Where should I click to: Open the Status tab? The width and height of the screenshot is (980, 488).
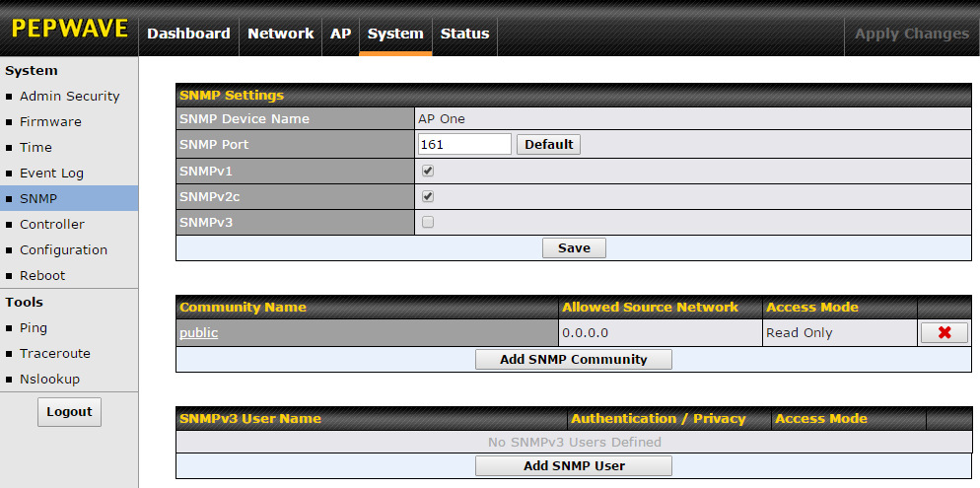click(x=464, y=34)
